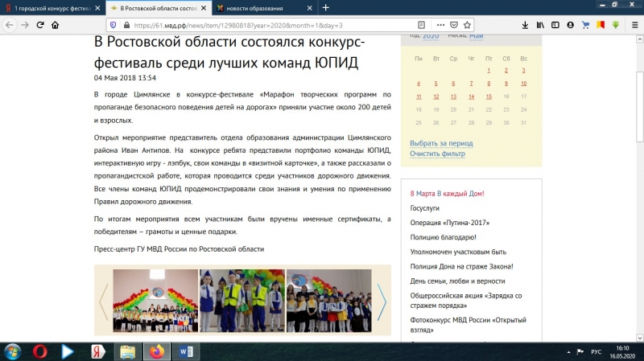Open '8 Марта В каждый Дом!' link
Image resolution: width=644 pixels, height=361 pixels.
[x=447, y=194]
